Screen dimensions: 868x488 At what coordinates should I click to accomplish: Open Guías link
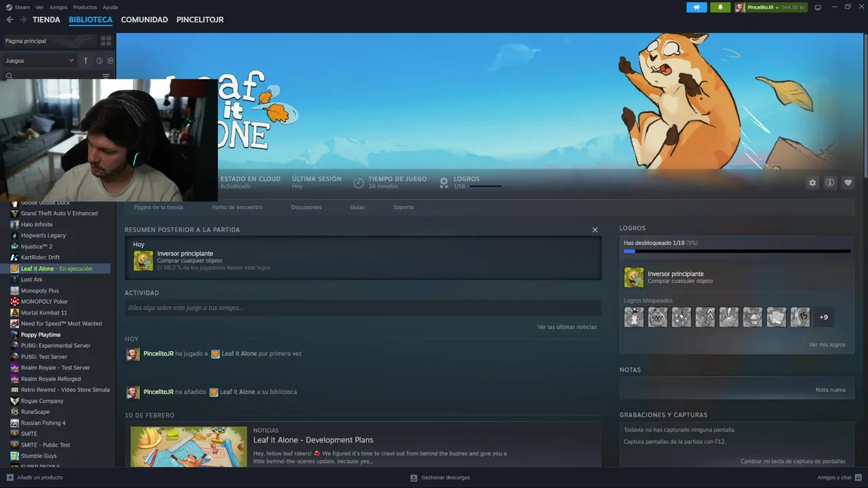(357, 207)
